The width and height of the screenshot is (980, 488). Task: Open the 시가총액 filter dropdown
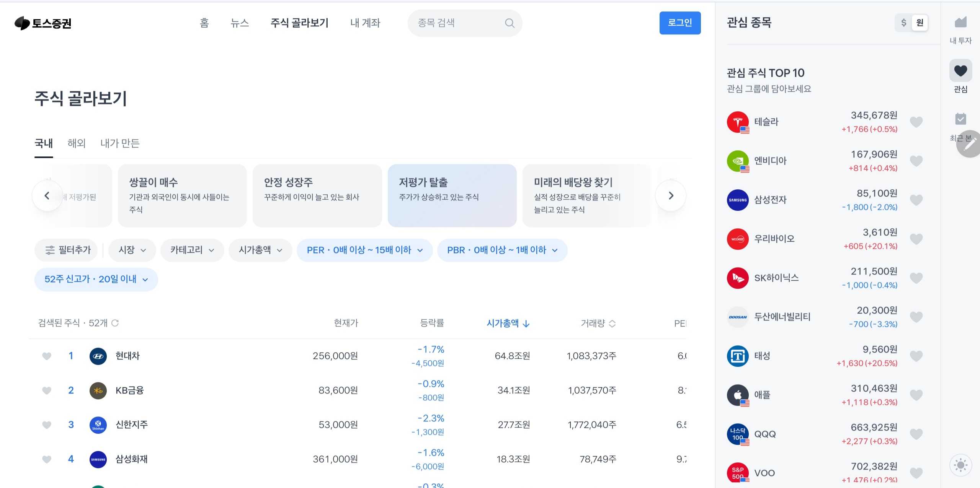pyautogui.click(x=260, y=250)
